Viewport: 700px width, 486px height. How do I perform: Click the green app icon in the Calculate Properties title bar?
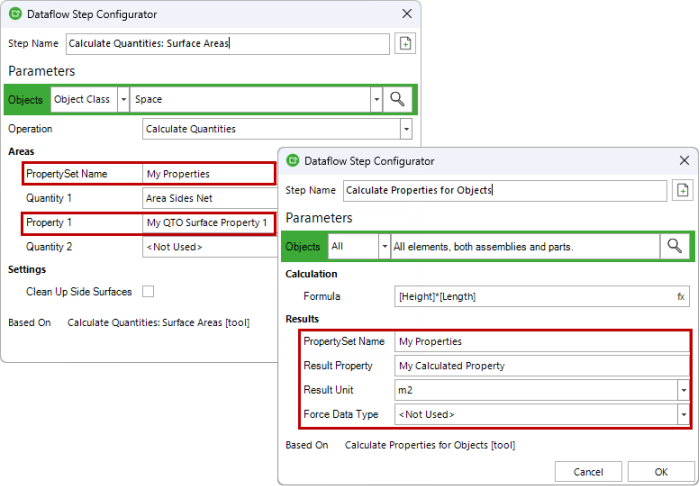click(x=292, y=161)
